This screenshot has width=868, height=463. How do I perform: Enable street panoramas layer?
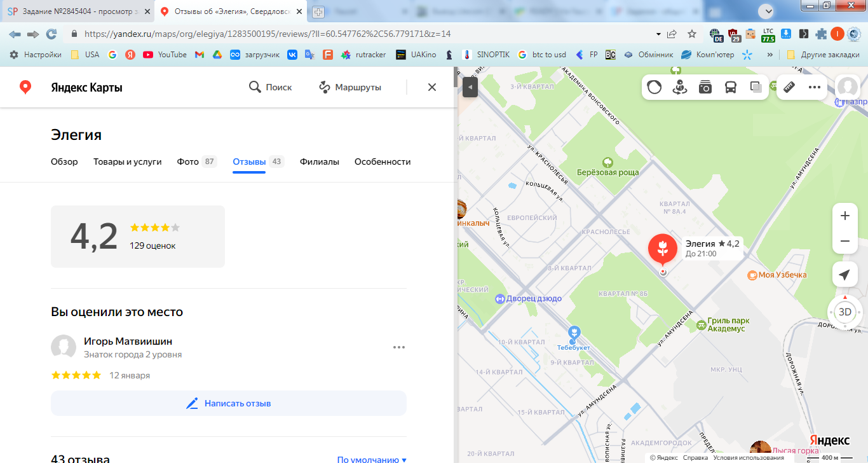click(x=680, y=88)
